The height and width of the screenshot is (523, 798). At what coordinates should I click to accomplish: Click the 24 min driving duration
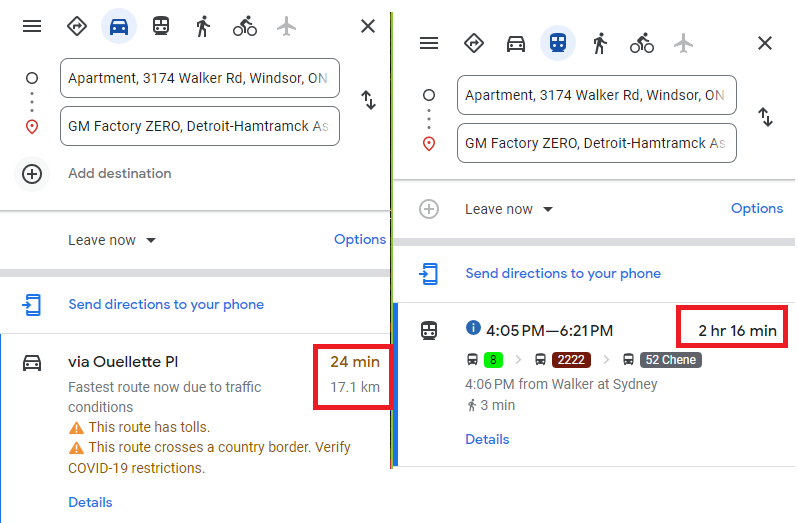355,362
